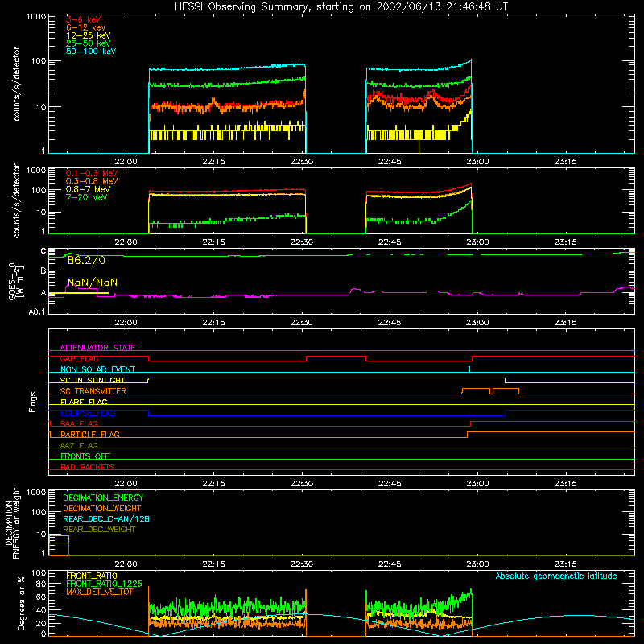Click the 0.8-7 MeV legend label

[89, 189]
